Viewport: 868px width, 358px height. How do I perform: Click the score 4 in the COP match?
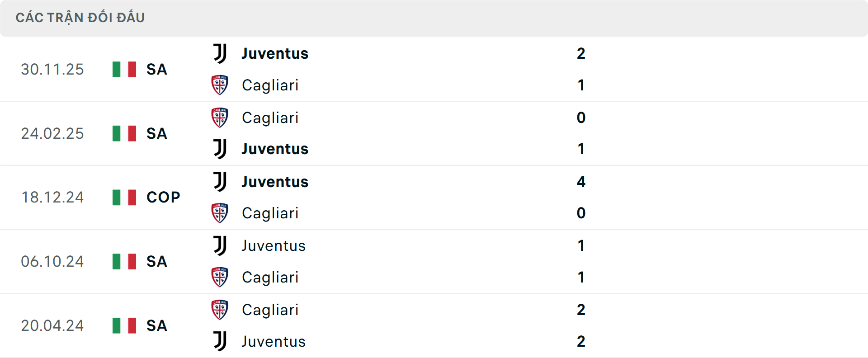581,182
